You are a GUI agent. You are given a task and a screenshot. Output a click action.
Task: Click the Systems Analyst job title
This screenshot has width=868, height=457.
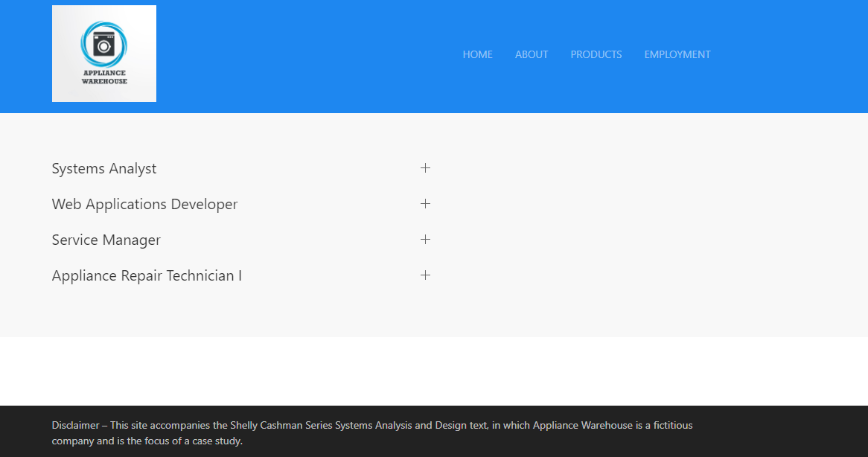pyautogui.click(x=103, y=168)
